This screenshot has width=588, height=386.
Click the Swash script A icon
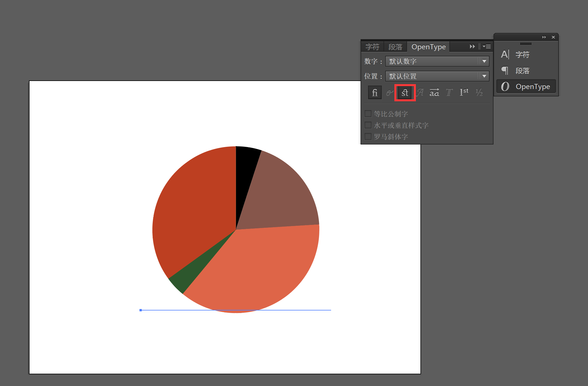pos(420,93)
